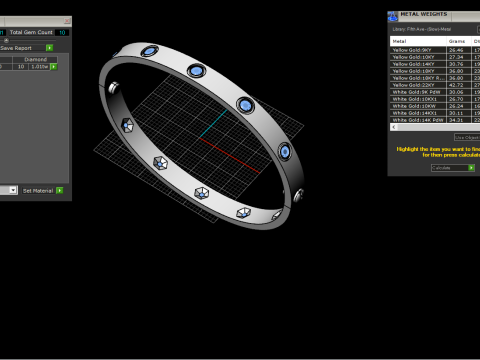
Task: Select the White Gold:14K PdW row
Action: click(435, 120)
